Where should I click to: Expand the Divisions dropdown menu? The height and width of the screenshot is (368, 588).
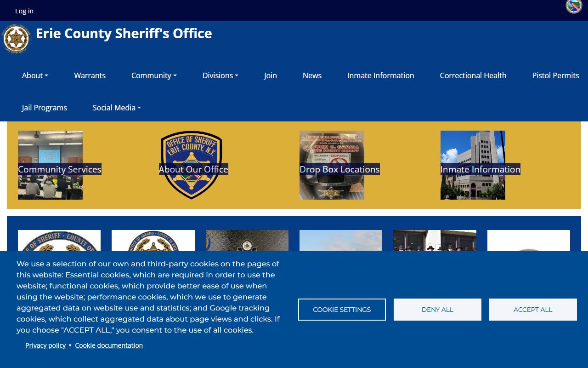[220, 75]
